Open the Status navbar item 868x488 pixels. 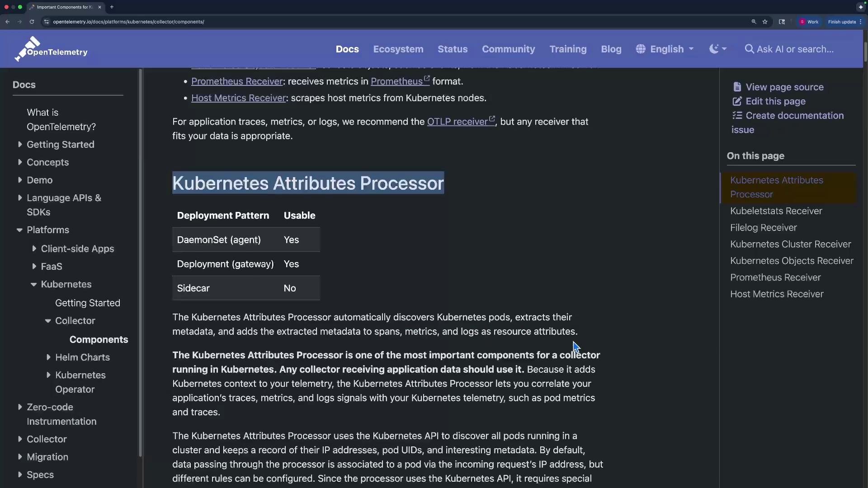(x=453, y=49)
